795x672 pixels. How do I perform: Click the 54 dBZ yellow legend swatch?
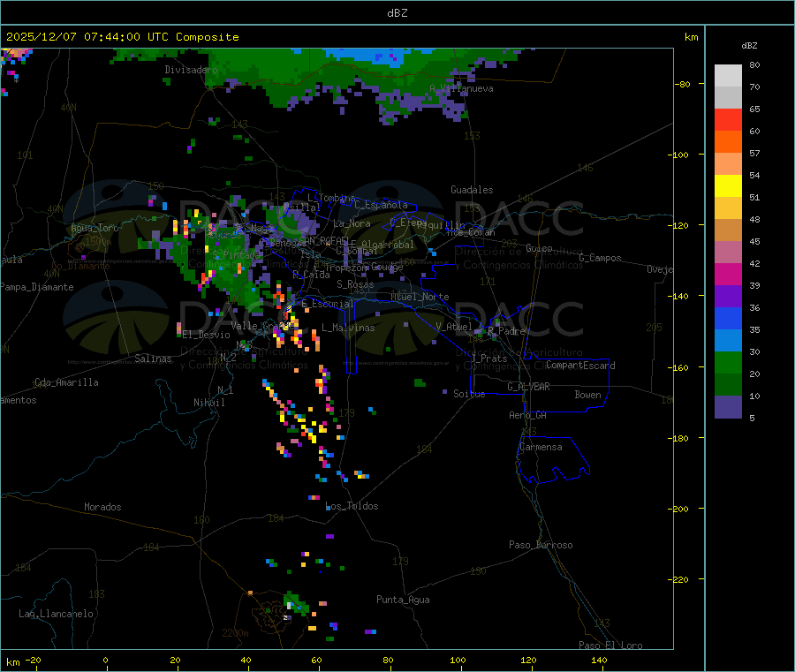tap(728, 186)
